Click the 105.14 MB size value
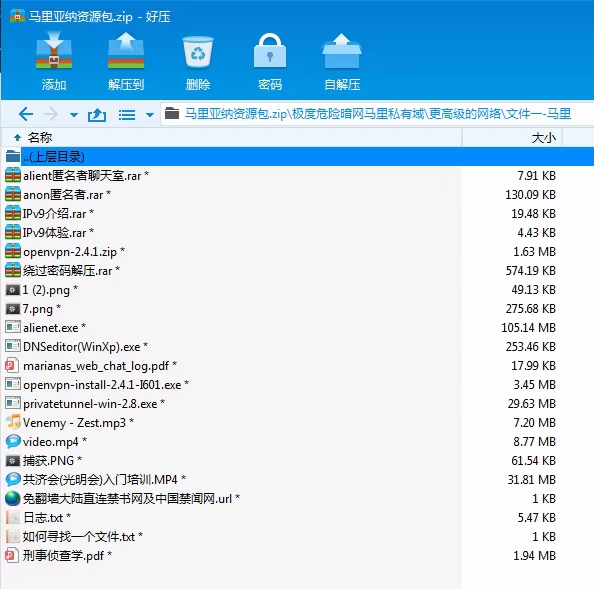 pyautogui.click(x=528, y=328)
